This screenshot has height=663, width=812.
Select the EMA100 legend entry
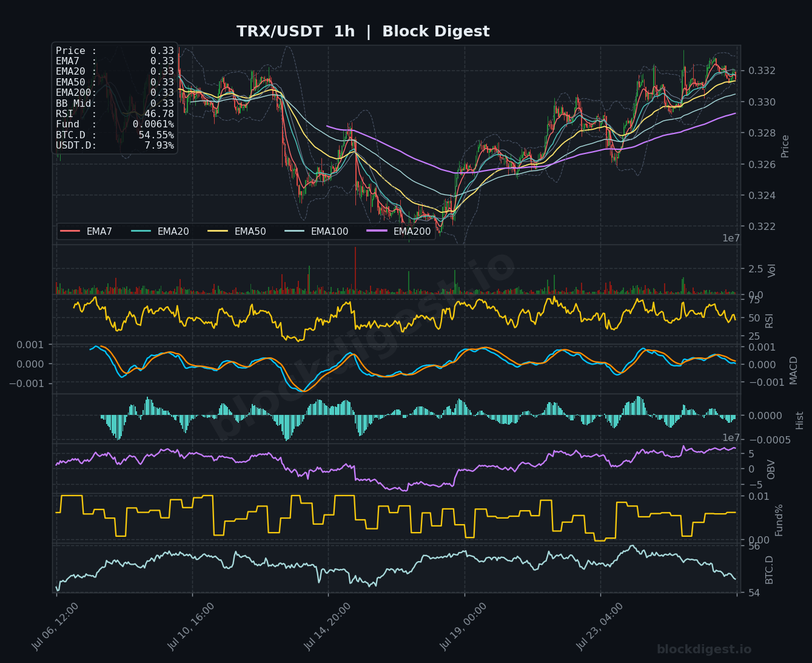[316, 232]
